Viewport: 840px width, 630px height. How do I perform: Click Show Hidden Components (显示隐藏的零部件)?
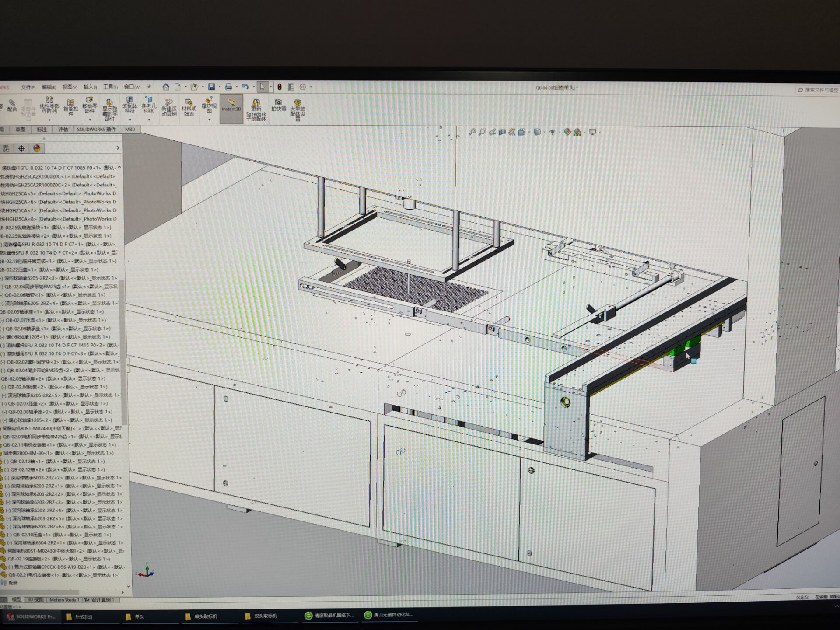[x=109, y=109]
